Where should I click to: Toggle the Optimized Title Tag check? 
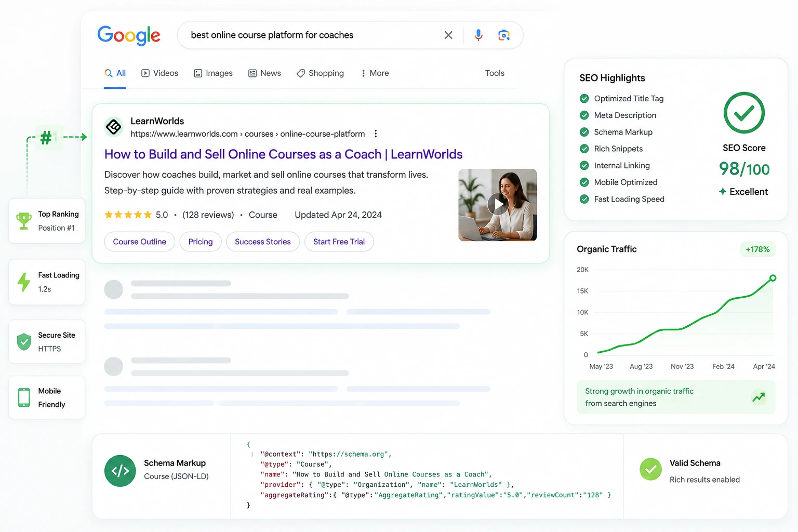point(584,99)
